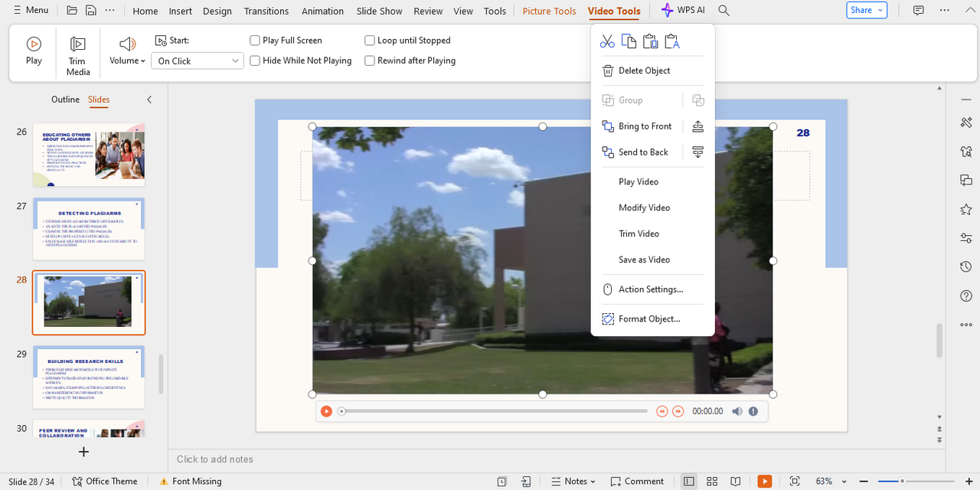Select Trim Video from context menu

coord(639,234)
